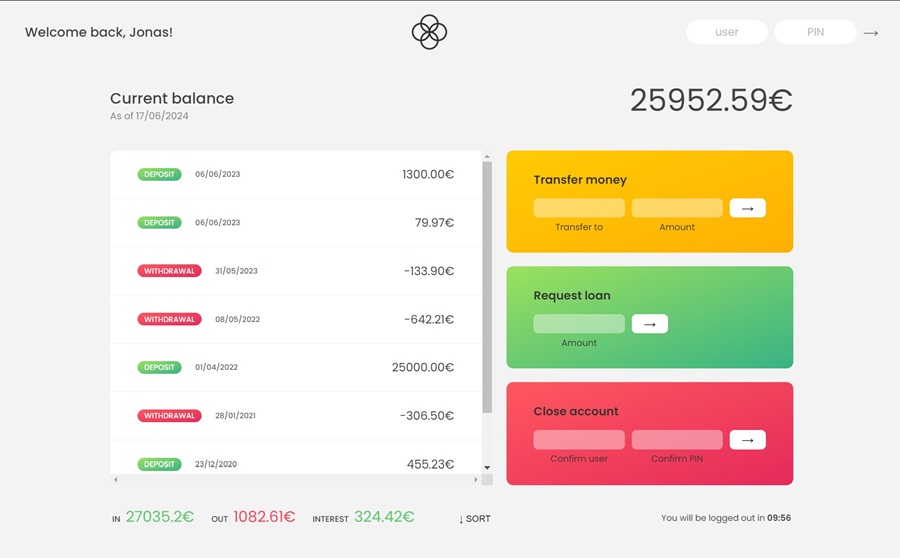The image size is (900, 558).
Task: Click the 79.97€ movement amount
Action: point(435,222)
